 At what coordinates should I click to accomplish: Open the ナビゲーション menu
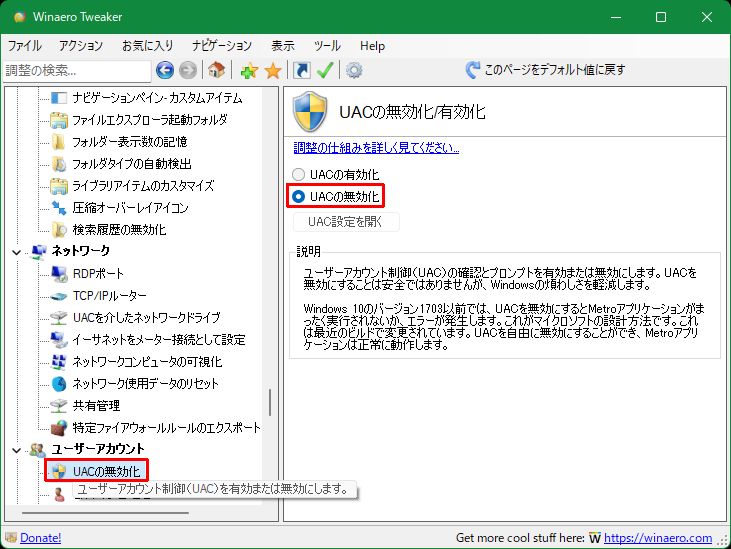point(222,46)
